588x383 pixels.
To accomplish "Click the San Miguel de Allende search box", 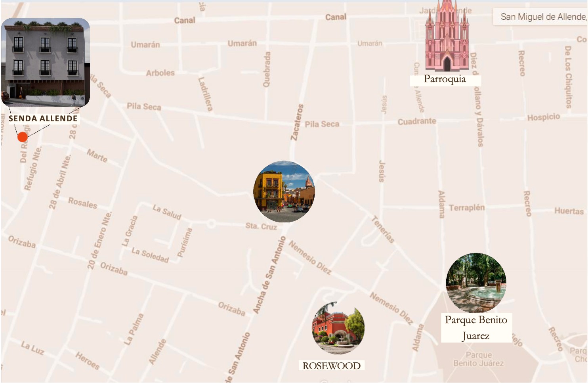I will [x=540, y=17].
